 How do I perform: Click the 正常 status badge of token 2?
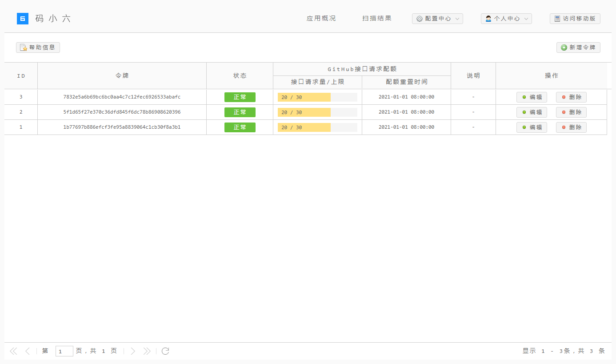(x=240, y=112)
